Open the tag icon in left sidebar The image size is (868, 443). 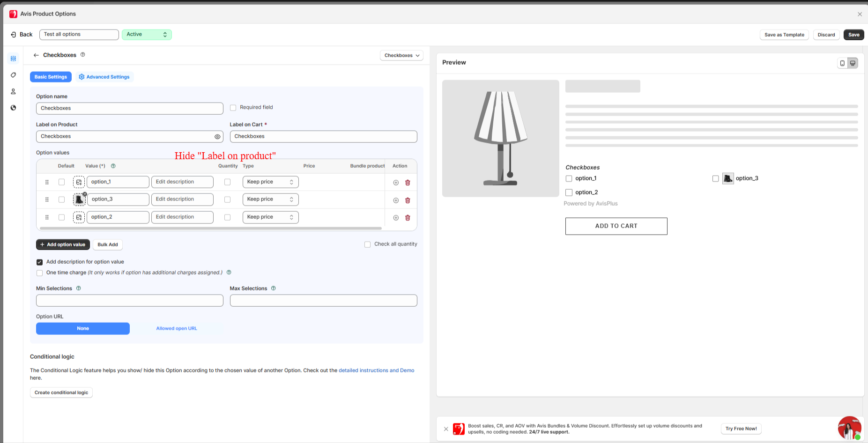(13, 75)
